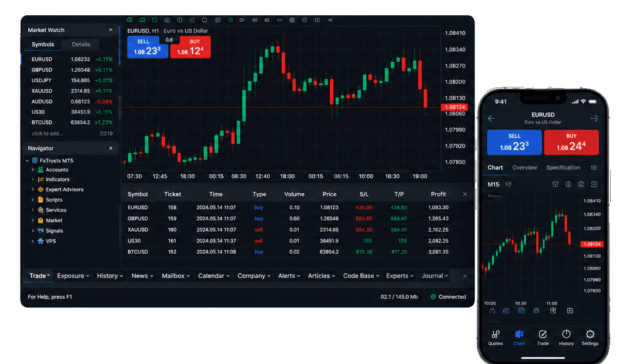Click the green Connected status icon
This screenshot has width=629, height=364.
coord(433,296)
